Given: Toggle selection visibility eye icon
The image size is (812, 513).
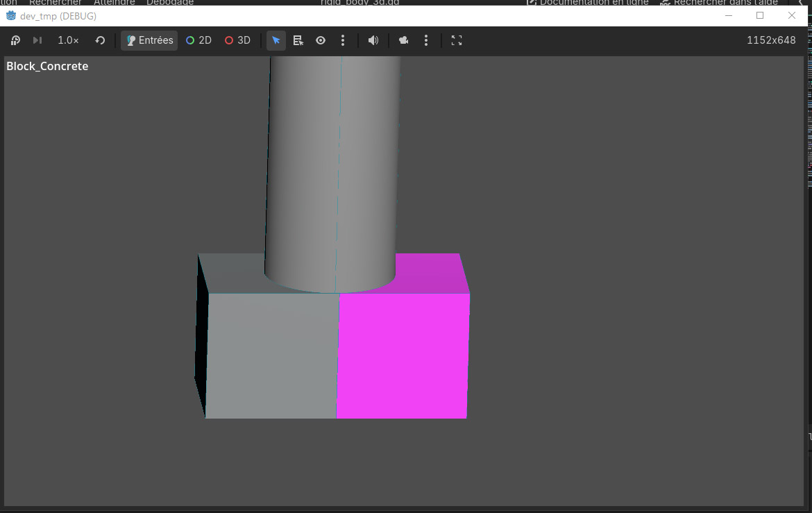Looking at the screenshot, I should 321,41.
